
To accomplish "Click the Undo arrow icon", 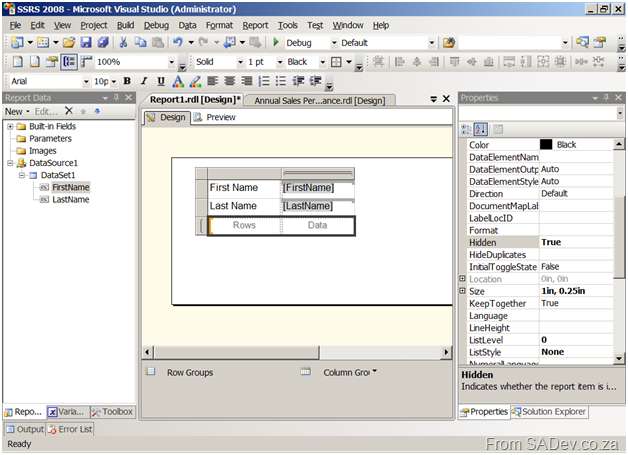I will [178, 42].
